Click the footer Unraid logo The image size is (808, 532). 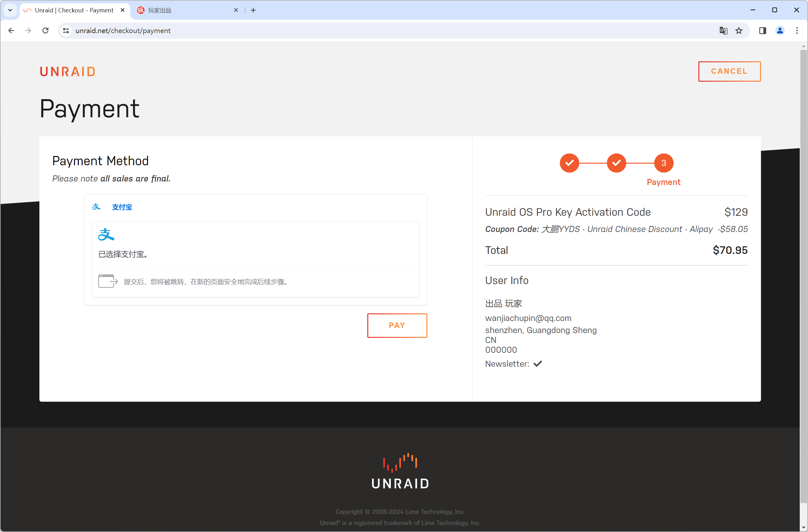coord(400,471)
